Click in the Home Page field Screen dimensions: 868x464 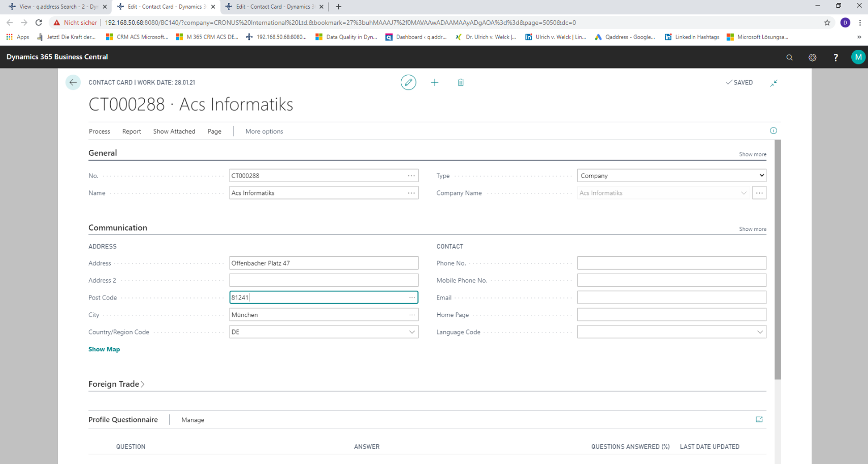[x=671, y=315]
